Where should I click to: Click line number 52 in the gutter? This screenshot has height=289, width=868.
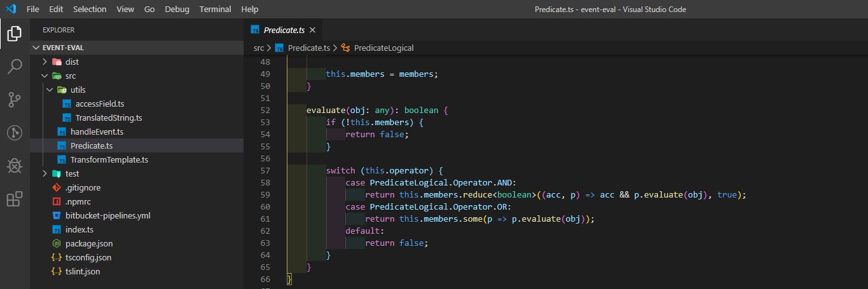(x=265, y=111)
